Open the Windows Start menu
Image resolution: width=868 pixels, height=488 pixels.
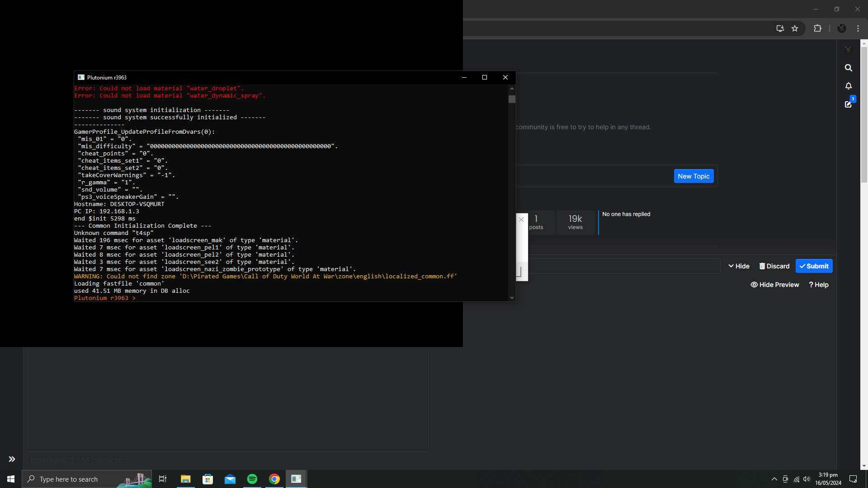tap(11, 479)
